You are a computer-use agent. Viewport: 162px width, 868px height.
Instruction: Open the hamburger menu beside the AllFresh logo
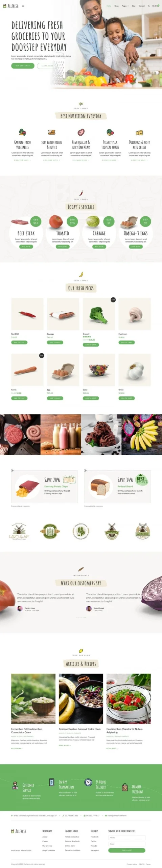coord(23,6)
